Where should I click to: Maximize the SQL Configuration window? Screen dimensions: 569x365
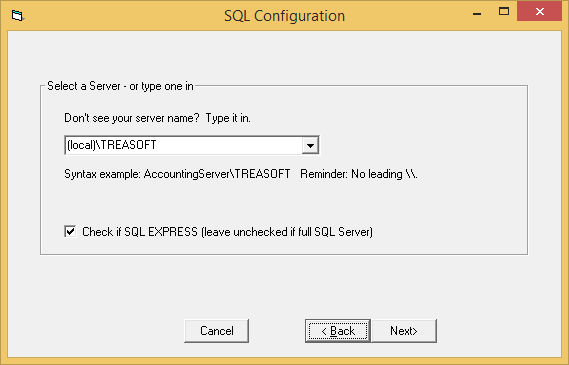[x=504, y=12]
